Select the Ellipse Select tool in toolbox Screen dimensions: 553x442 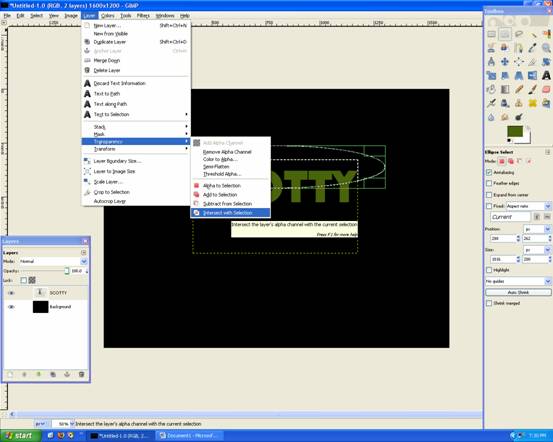pos(505,34)
